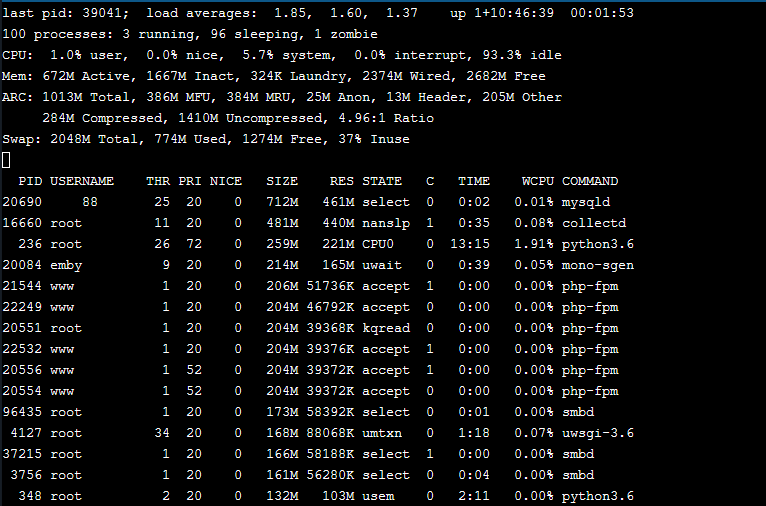Click '37% Inuse' on the Swap line
Image resolution: width=766 pixels, height=506 pixels.
pyautogui.click(x=374, y=139)
